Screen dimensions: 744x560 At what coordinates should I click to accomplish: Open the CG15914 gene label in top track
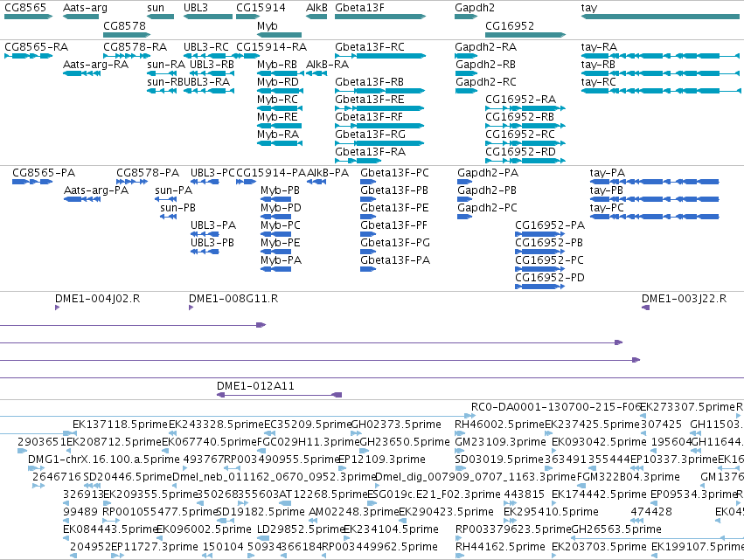(261, 8)
